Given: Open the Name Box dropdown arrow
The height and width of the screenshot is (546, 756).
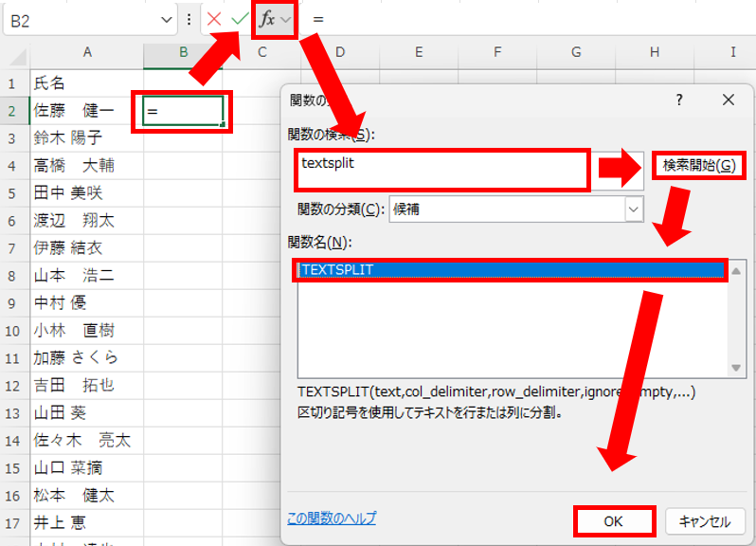Looking at the screenshot, I should [x=167, y=19].
